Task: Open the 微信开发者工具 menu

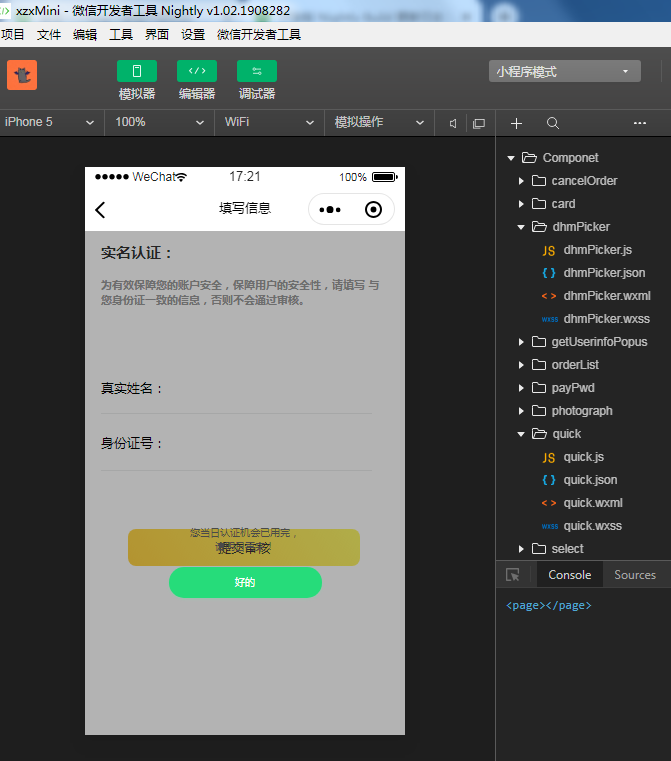Action: tap(259, 34)
